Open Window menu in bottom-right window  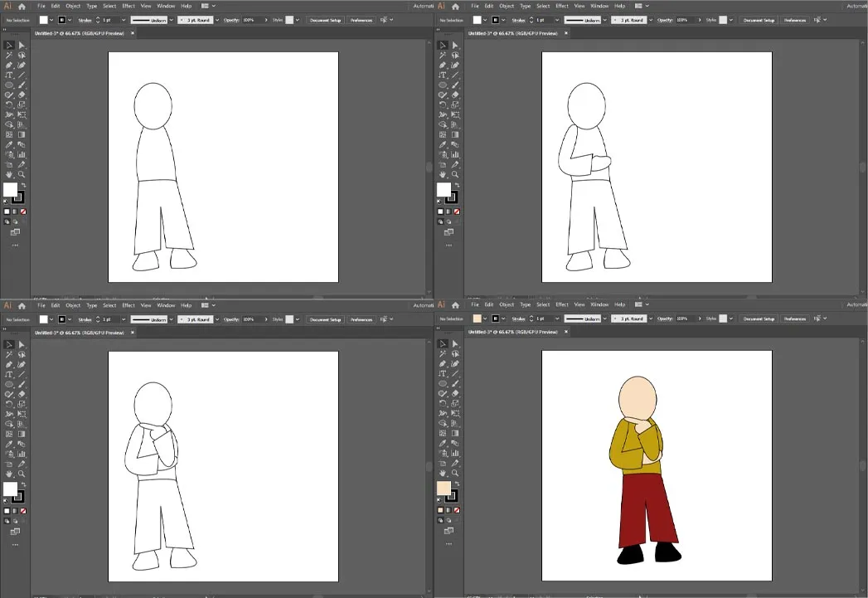(599, 304)
